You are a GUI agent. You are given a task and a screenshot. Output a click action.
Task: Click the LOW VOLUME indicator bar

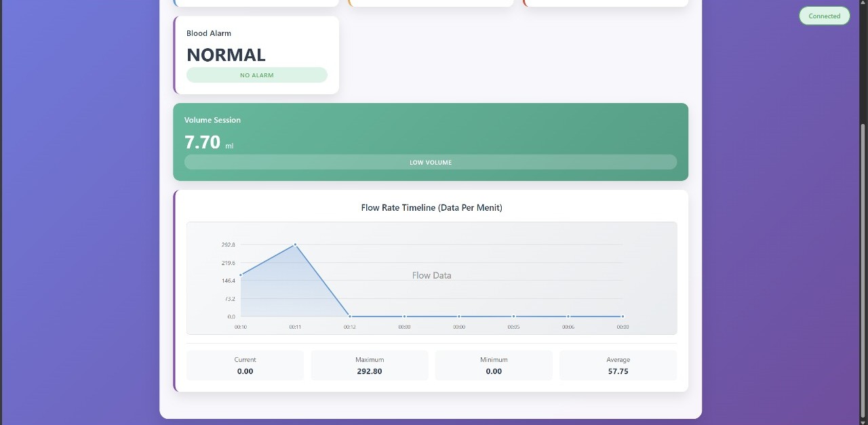[x=430, y=162]
